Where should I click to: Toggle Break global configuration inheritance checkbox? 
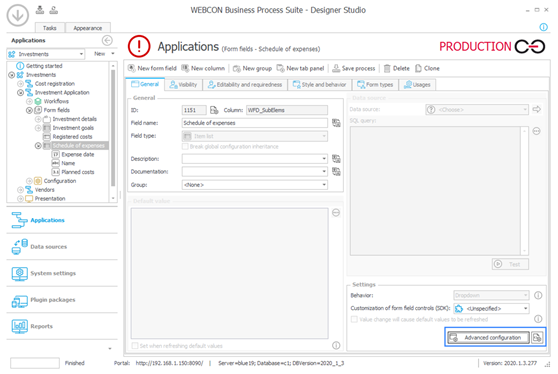[x=185, y=147]
